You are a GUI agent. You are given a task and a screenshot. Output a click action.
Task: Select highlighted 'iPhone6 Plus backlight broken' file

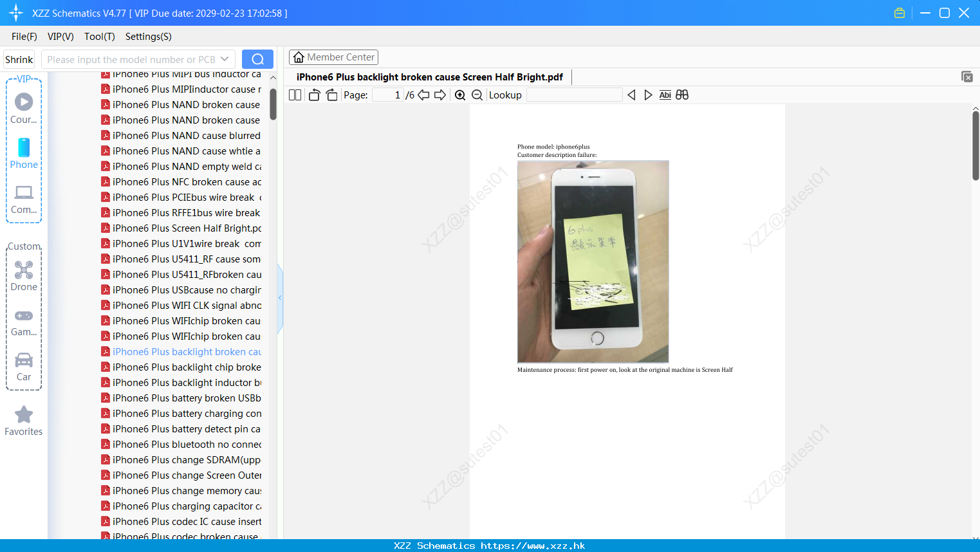[181, 352]
